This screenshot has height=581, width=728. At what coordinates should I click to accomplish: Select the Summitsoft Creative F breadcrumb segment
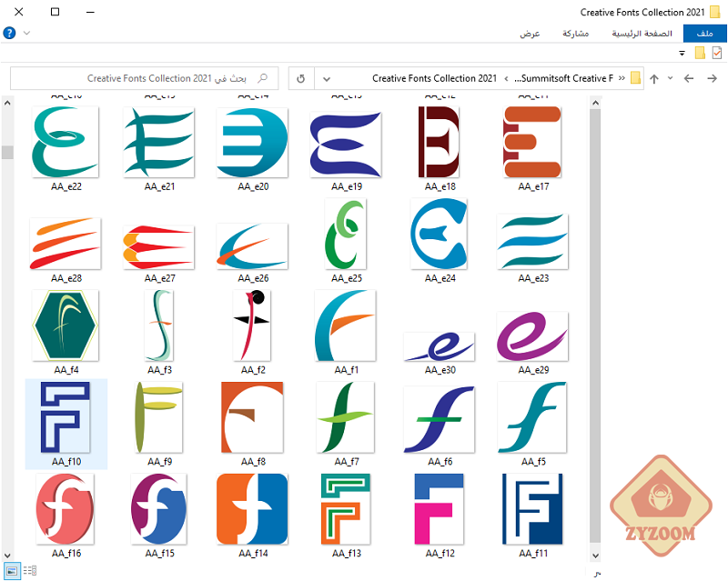pos(563,78)
